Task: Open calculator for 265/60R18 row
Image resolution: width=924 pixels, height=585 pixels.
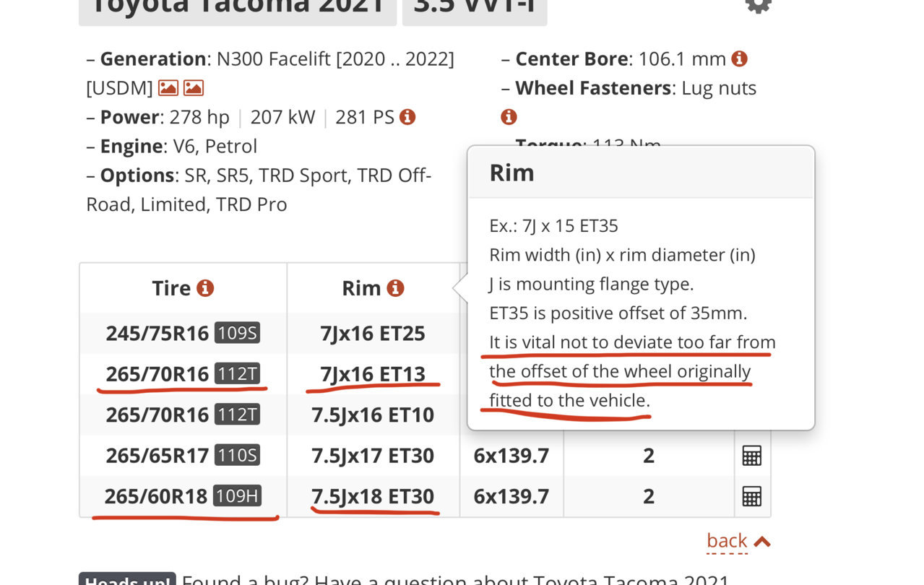Action: point(752,496)
